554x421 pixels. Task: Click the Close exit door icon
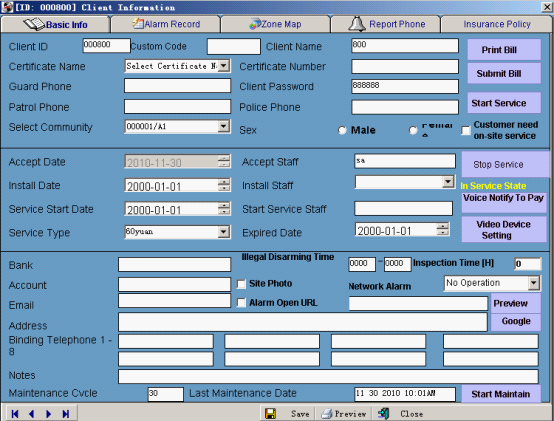(383, 414)
